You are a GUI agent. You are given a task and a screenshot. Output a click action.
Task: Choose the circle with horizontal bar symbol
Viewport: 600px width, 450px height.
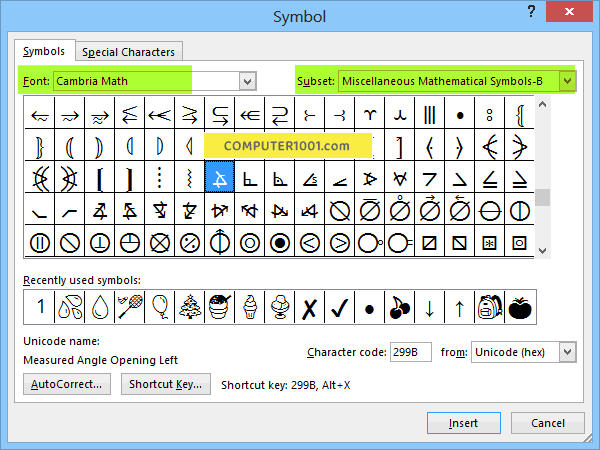pyautogui.click(x=489, y=209)
